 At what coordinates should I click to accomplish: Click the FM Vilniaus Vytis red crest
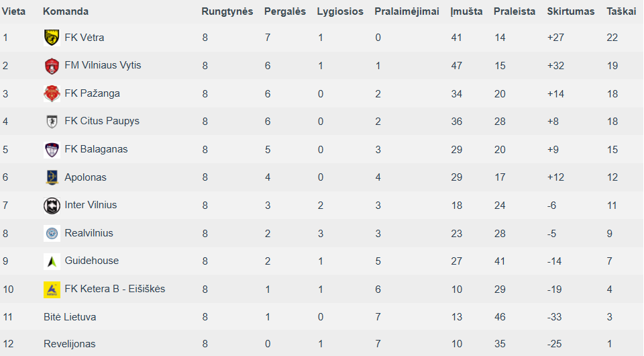pos(52,66)
